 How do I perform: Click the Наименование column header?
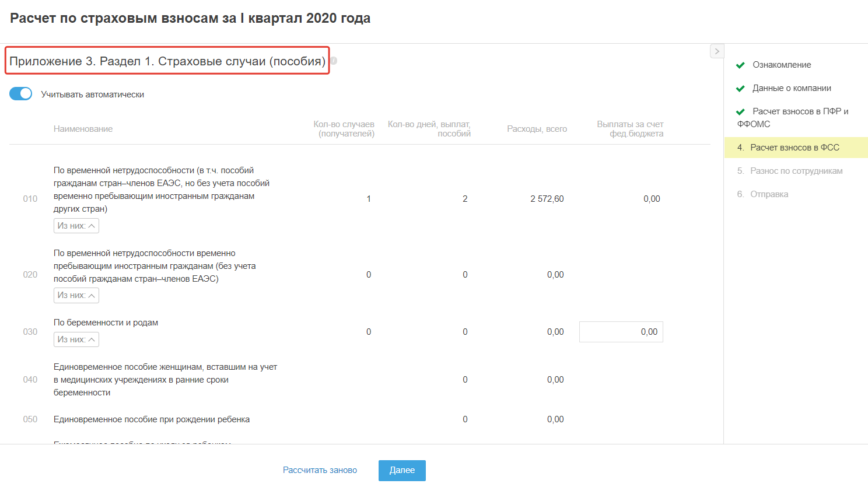[x=83, y=129]
